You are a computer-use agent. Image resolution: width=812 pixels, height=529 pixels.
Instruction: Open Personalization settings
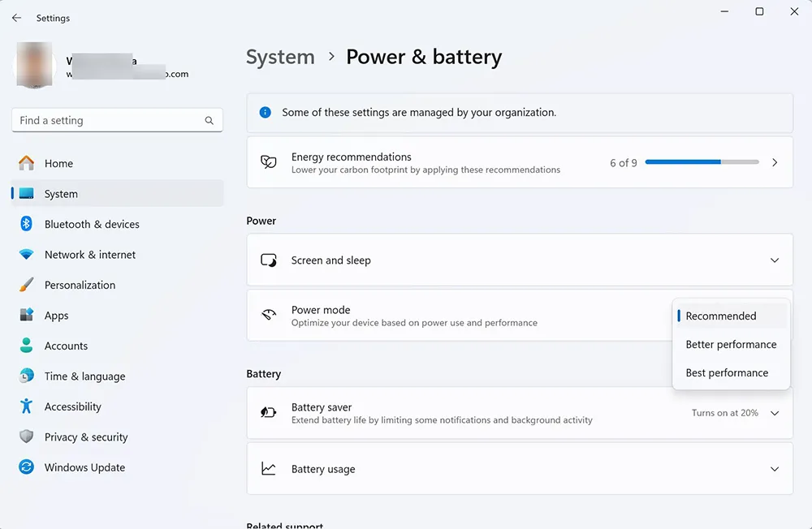81,285
